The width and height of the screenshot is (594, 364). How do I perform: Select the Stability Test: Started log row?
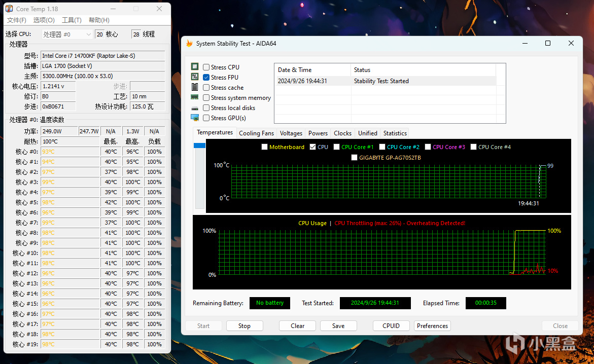pyautogui.click(x=386, y=81)
